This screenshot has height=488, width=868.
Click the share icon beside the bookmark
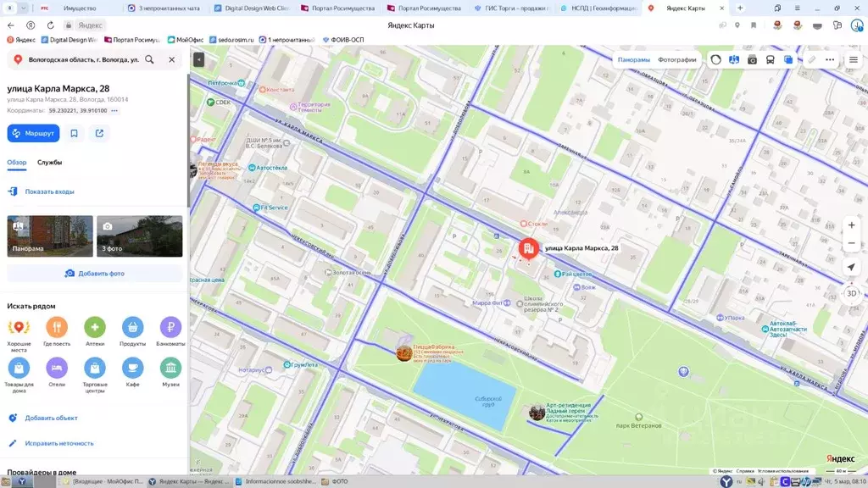(99, 133)
